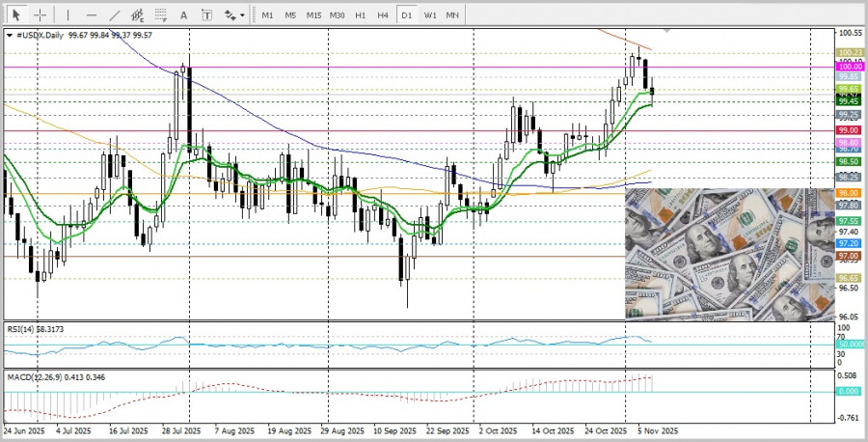Select the text label 'T' tool

coord(207,15)
